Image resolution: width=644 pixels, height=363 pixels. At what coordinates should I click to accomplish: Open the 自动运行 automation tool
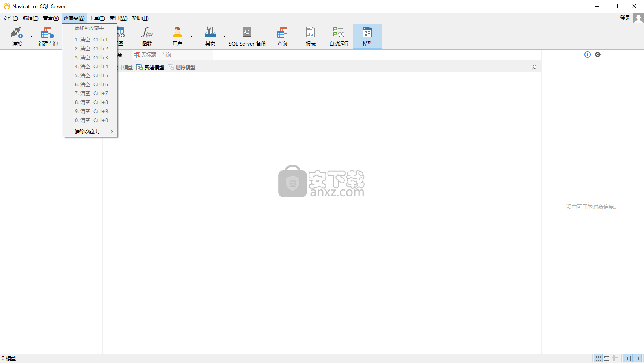click(x=339, y=36)
